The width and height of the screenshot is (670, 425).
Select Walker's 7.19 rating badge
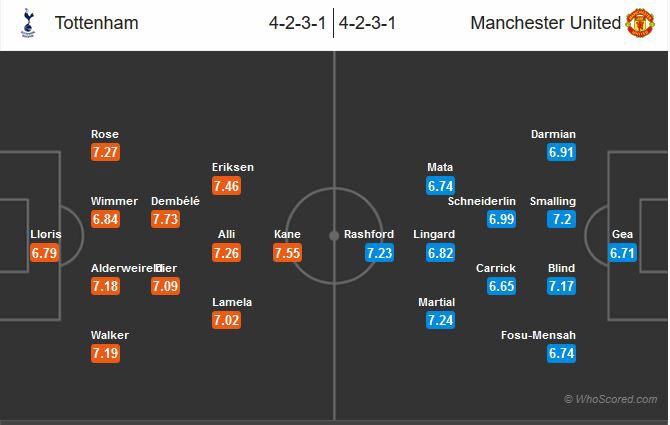tap(105, 353)
